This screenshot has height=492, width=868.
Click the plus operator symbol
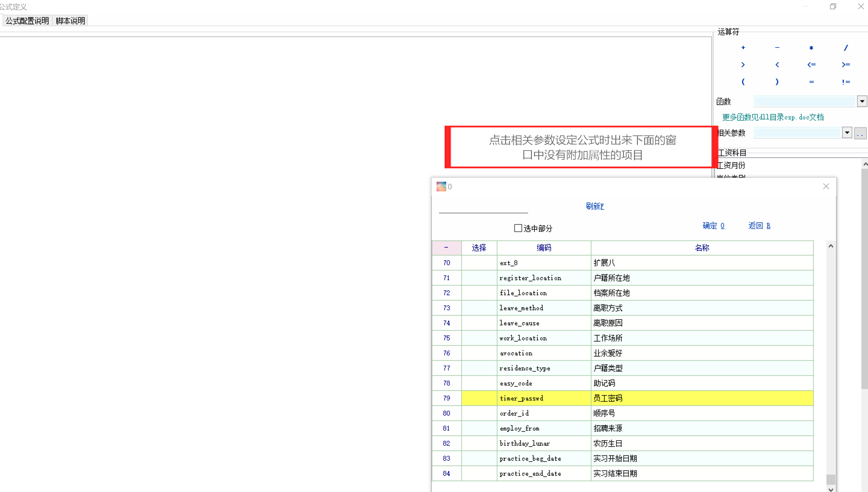coord(743,48)
